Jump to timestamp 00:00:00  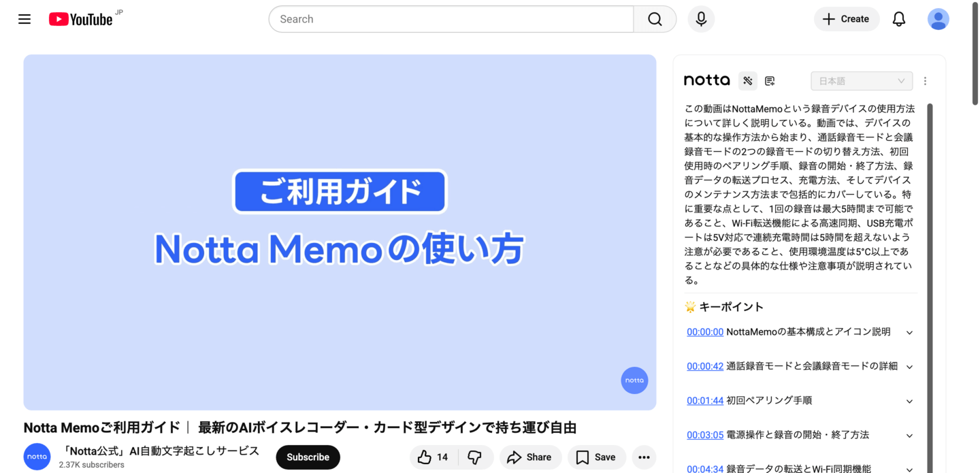pyautogui.click(x=705, y=332)
